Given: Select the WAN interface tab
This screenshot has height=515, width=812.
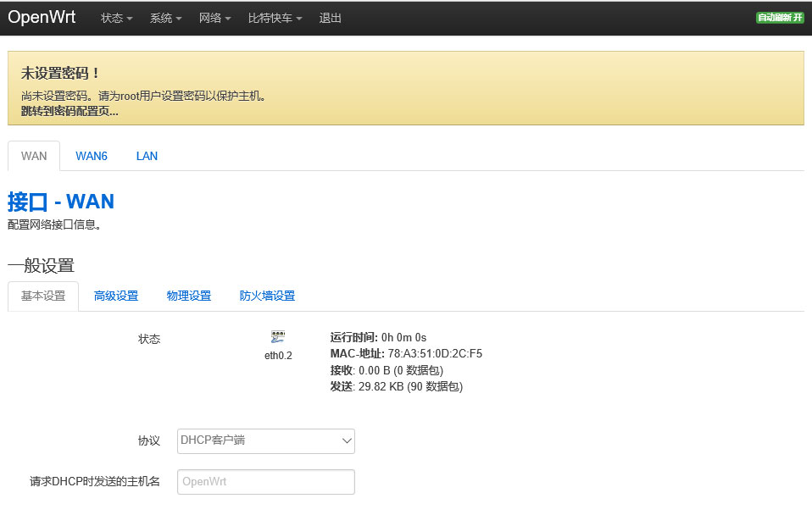Looking at the screenshot, I should tap(34, 156).
